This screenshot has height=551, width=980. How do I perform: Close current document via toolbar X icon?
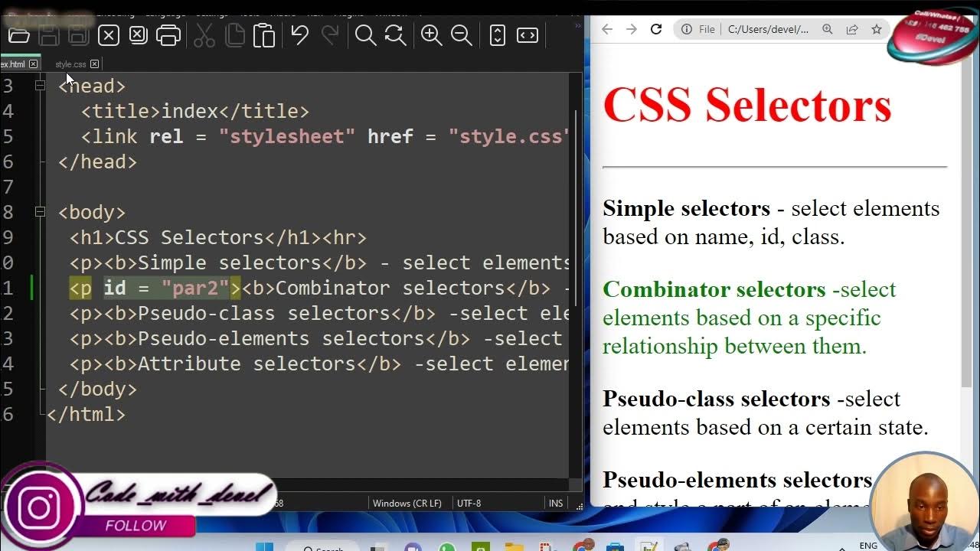pos(109,35)
